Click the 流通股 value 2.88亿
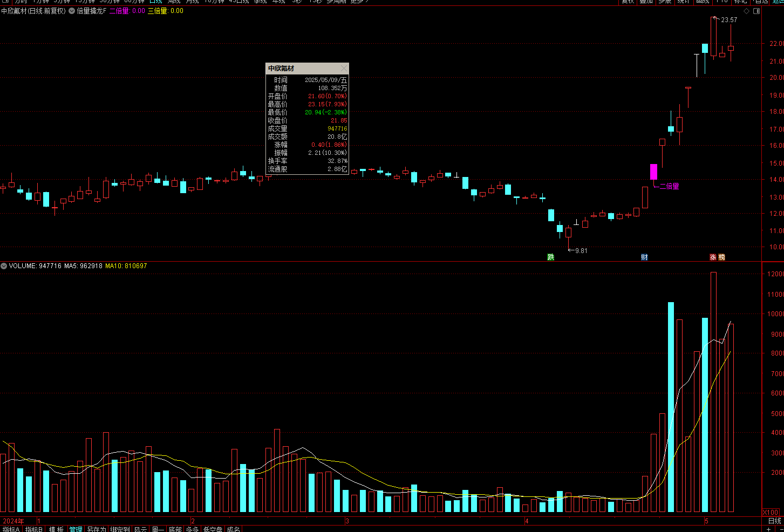Viewport: 784px width, 532px height. pos(337,169)
